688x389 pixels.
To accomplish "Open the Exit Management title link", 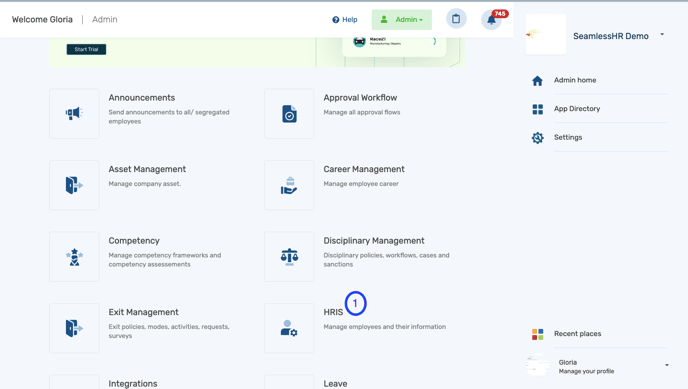I will click(143, 312).
